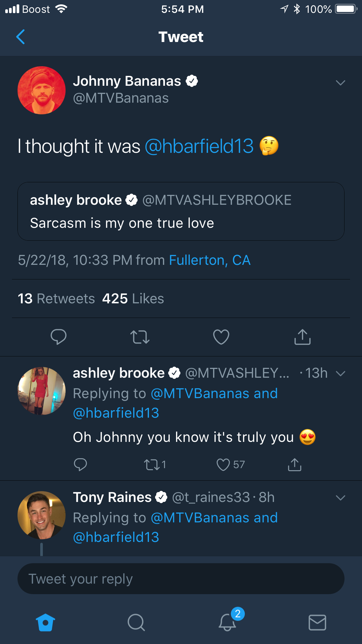Open the chevron menu on ashley brooke's reply

coord(340,373)
